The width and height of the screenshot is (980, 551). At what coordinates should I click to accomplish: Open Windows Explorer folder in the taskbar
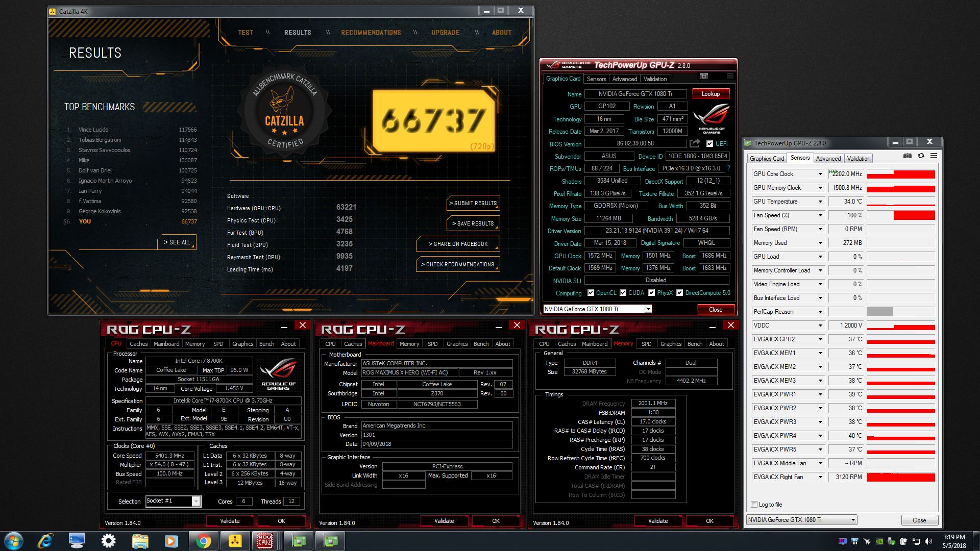[x=140, y=541]
